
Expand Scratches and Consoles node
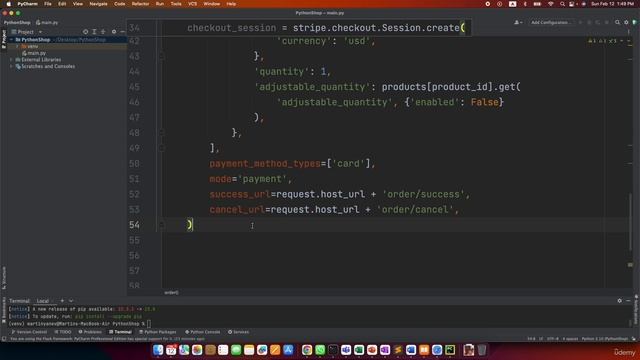pyautogui.click(x=11, y=66)
